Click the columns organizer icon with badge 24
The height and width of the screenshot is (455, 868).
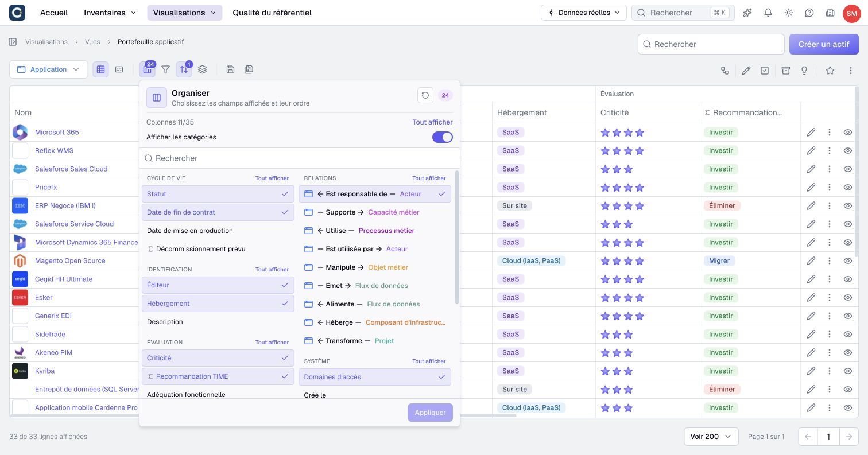click(148, 69)
